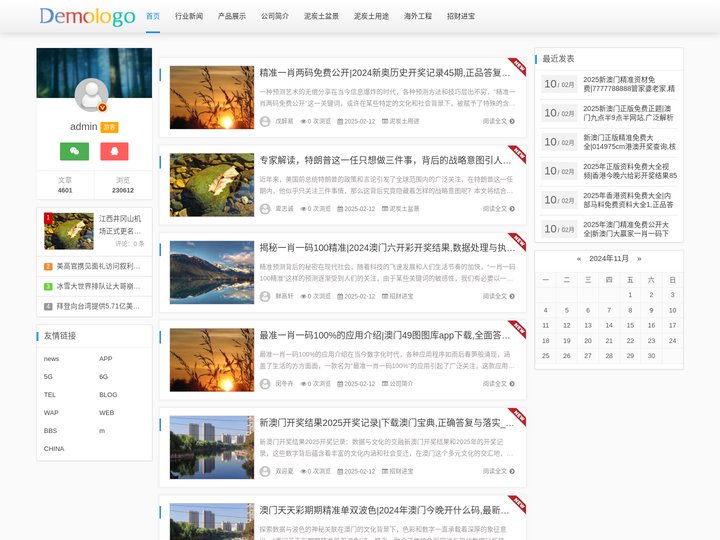Open article title 澳门天天彩期期精准单双波色

point(385,510)
